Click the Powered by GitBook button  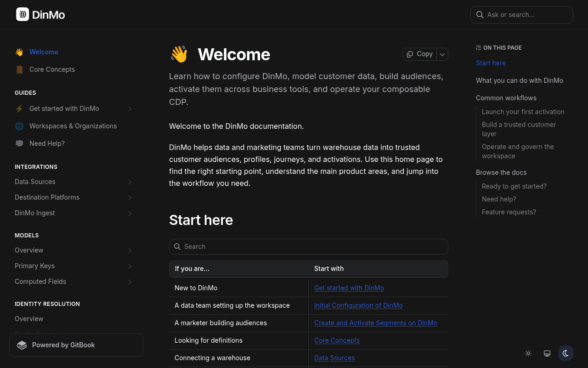point(76,345)
